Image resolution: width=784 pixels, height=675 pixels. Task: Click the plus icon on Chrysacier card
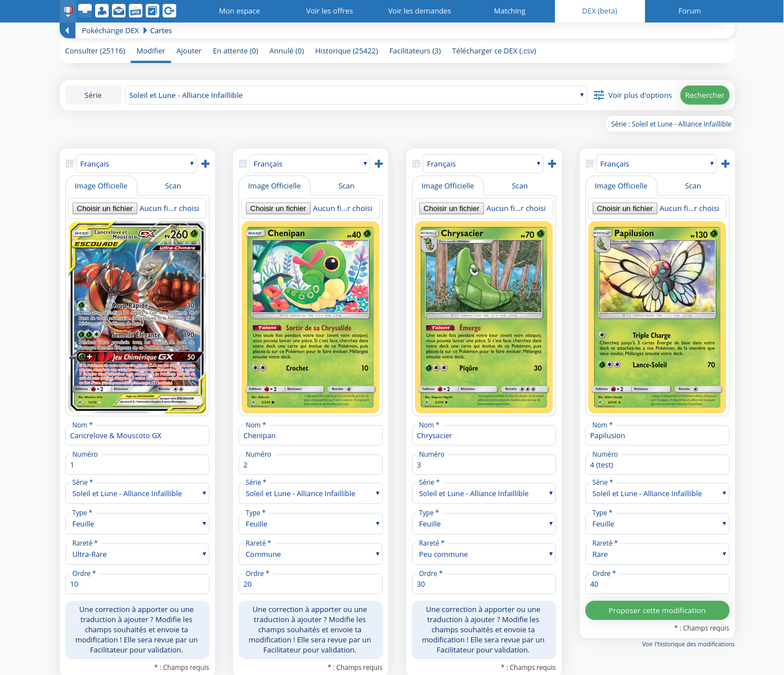[552, 164]
